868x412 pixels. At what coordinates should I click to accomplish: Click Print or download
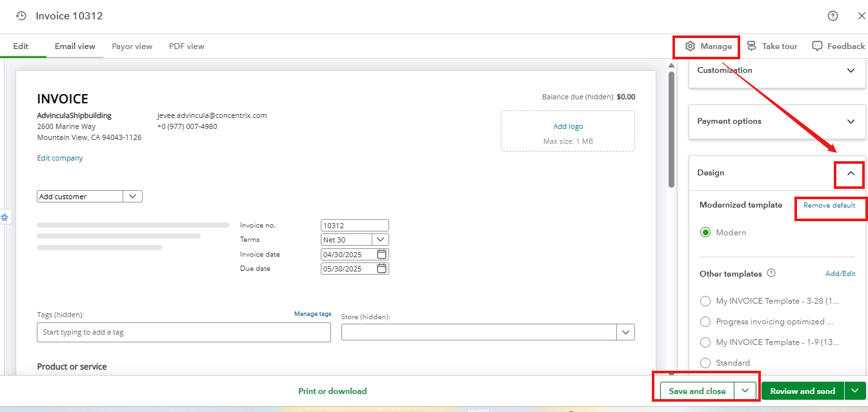(x=332, y=391)
